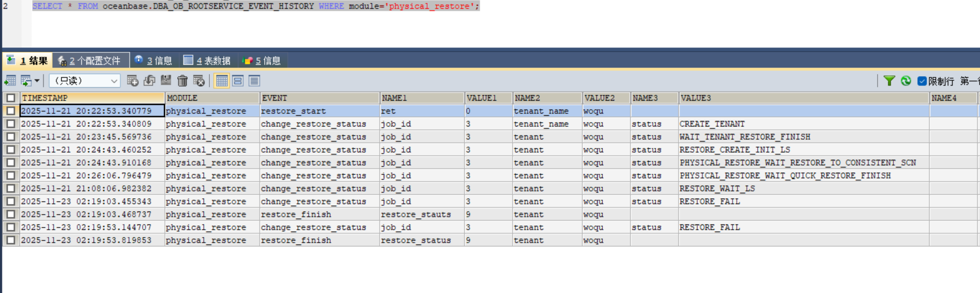This screenshot has height=293, width=980.
Task: Switch to form view icon
Action: coord(238,81)
